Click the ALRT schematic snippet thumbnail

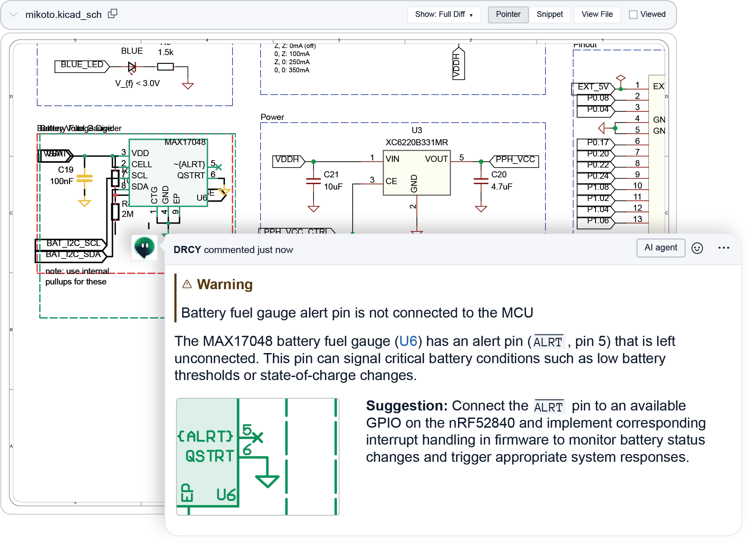[x=258, y=456]
